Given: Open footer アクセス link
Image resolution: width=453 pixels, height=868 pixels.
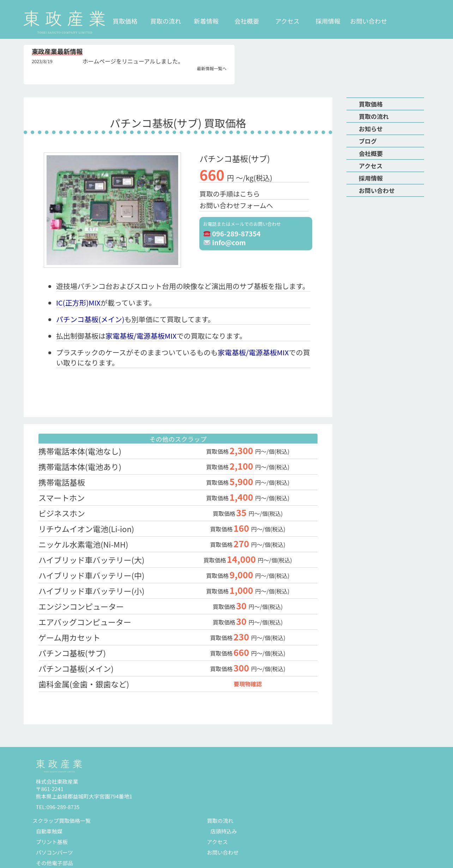Looking at the screenshot, I should [217, 842].
